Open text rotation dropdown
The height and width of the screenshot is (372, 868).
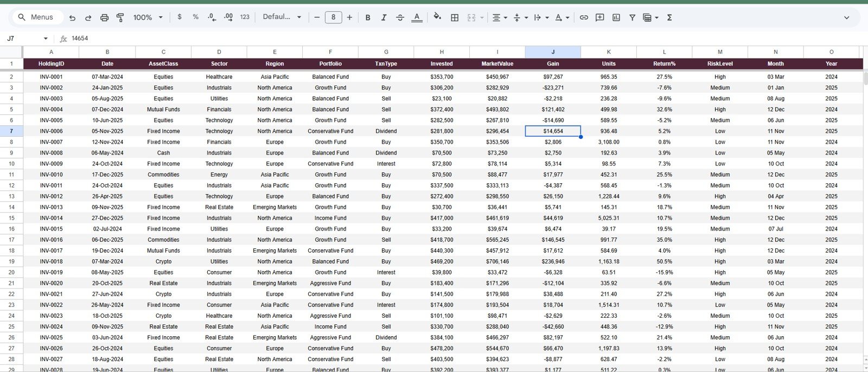562,17
